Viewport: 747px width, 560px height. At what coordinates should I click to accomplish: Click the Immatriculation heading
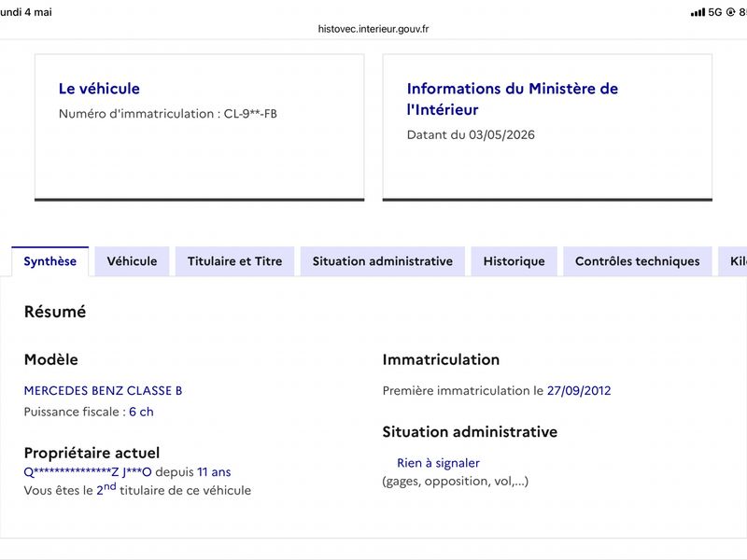coord(441,359)
